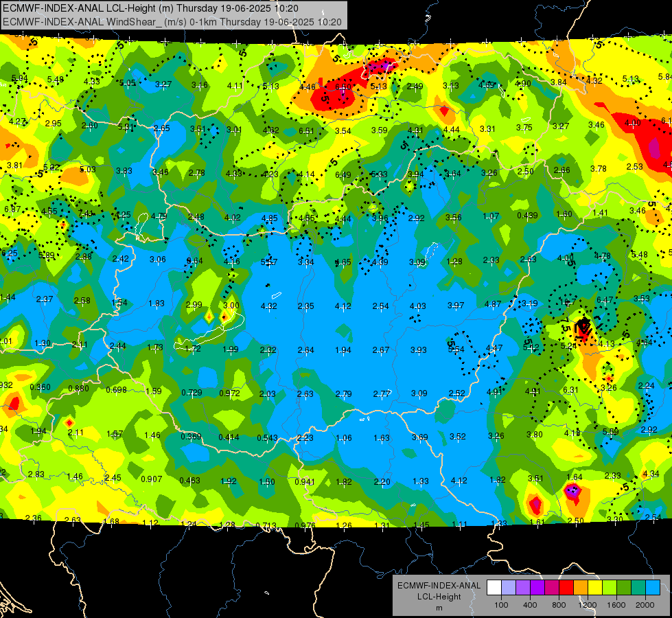Click the red legend swatch right of 800
The image size is (672, 618).
pos(566,588)
